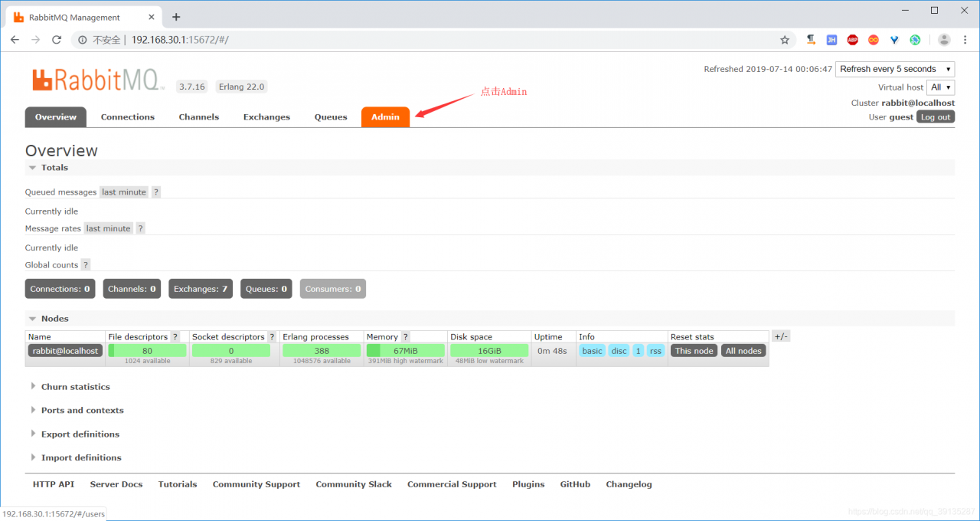Open the Commercial Support link
Viewport: 980px width, 521px height.
452,484
